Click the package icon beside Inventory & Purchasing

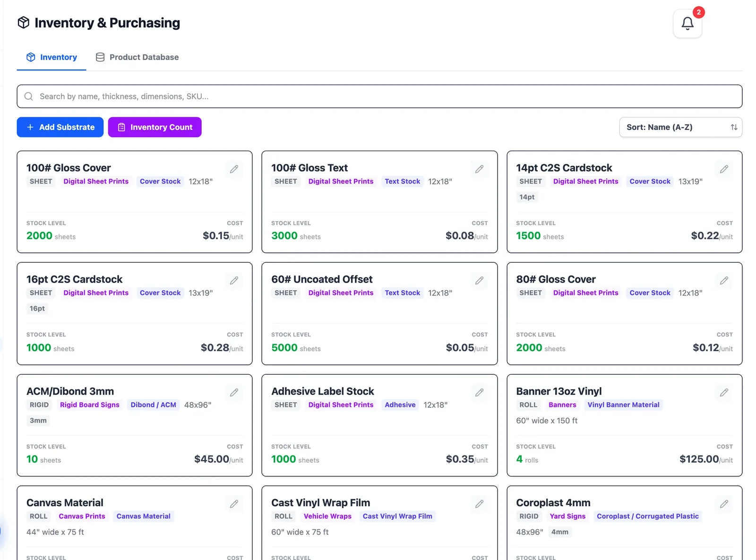click(x=24, y=23)
